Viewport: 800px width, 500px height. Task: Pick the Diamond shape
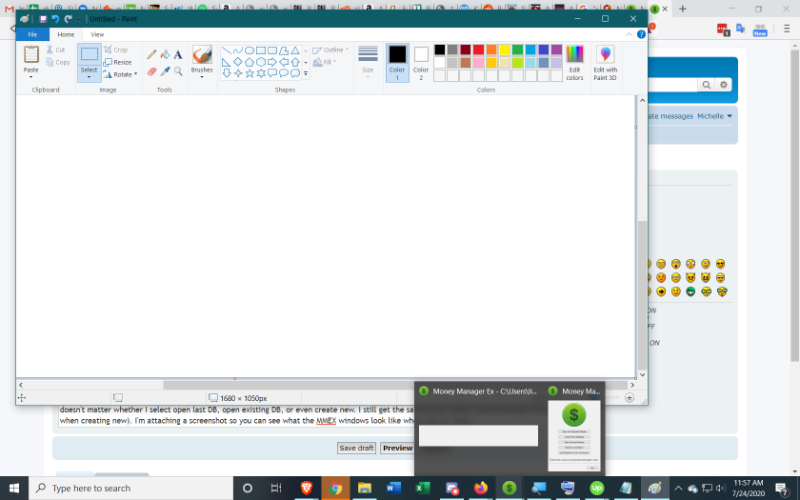pos(238,62)
